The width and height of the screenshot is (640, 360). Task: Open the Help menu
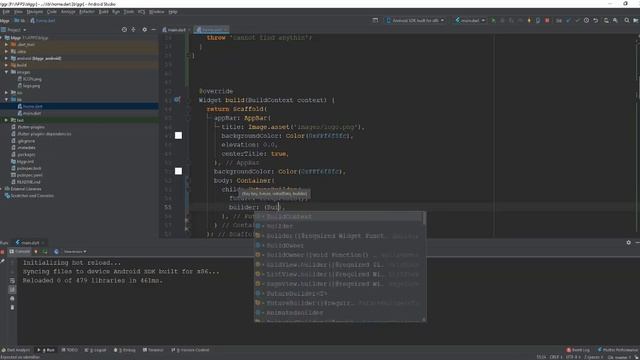click(173, 12)
